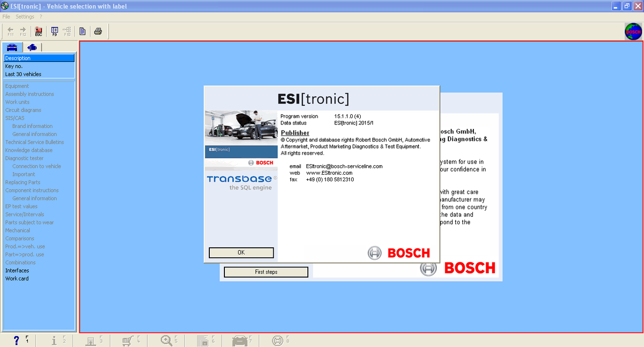Click the program version 15.1.1.0 (4) text
Image resolution: width=644 pixels, height=347 pixels.
pos(348,116)
